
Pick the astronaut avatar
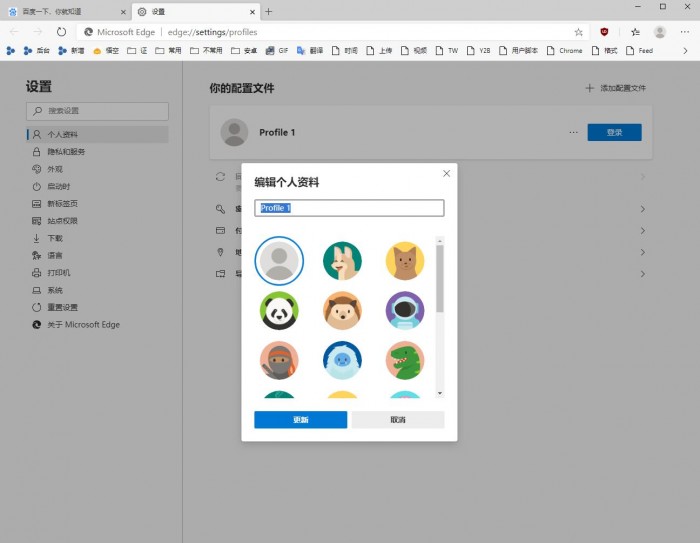[x=405, y=310]
